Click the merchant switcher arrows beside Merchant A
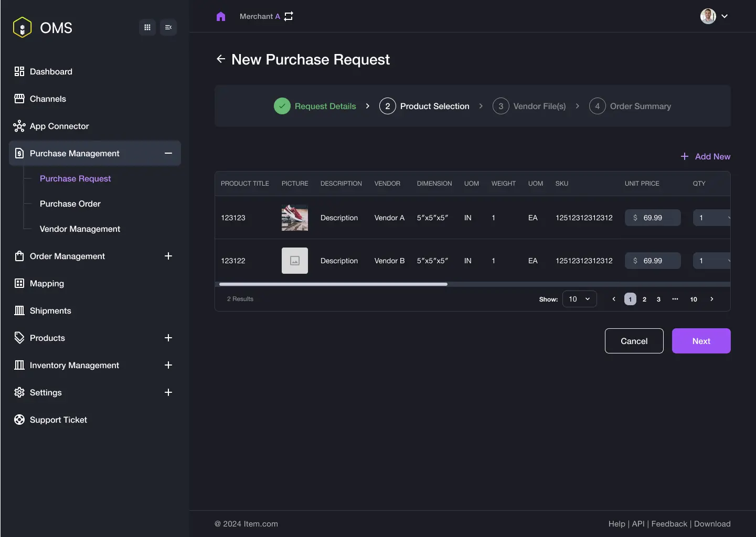756x537 pixels. pos(288,16)
